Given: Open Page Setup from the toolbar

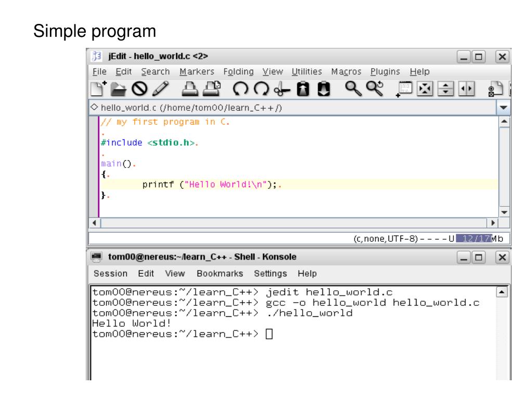Looking at the screenshot, I should pos(211,89).
